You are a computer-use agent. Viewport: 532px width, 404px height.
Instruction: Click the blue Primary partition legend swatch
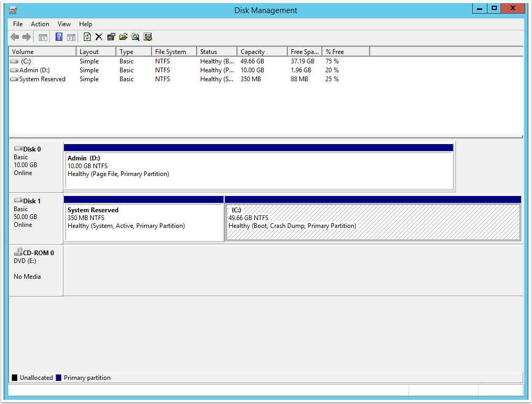58,378
